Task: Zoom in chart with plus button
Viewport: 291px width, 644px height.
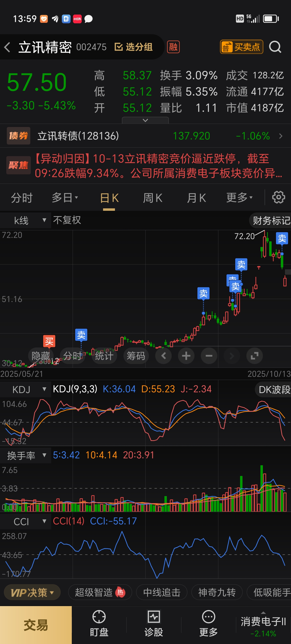Action: click(186, 356)
